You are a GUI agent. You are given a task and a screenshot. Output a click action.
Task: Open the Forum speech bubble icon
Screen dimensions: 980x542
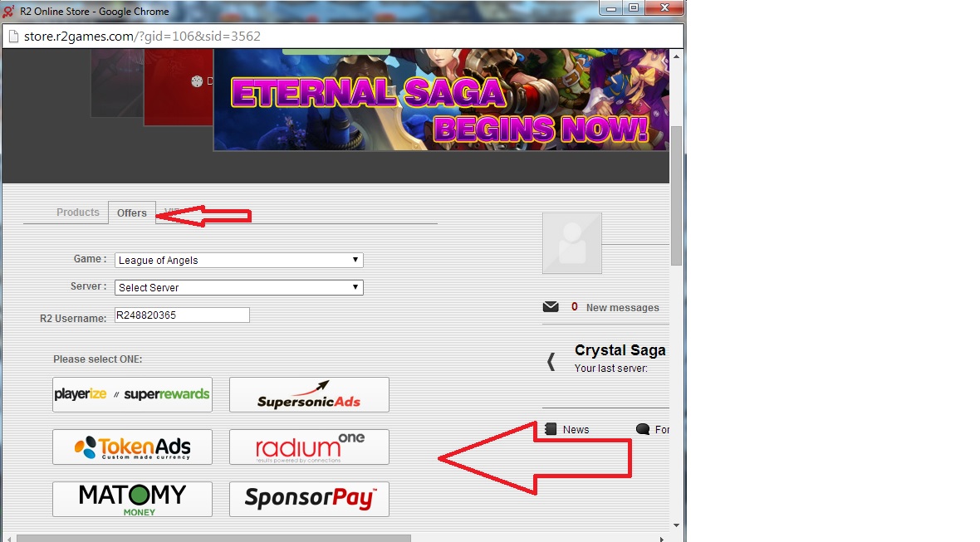643,429
